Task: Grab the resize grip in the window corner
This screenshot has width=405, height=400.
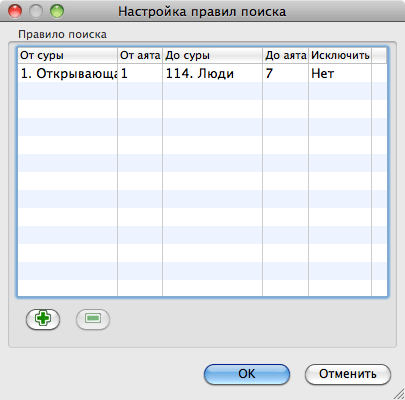Action: (x=398, y=394)
